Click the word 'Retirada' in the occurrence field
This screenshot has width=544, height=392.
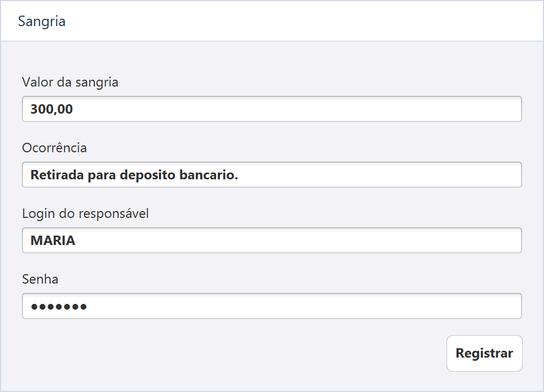(x=57, y=175)
